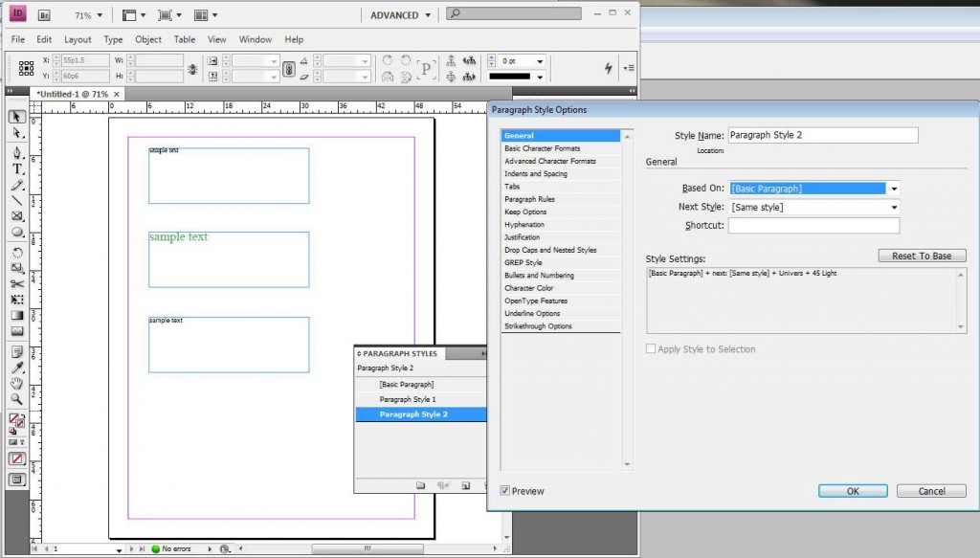The width and height of the screenshot is (980, 558).
Task: Select the Type tool
Action: point(17,168)
